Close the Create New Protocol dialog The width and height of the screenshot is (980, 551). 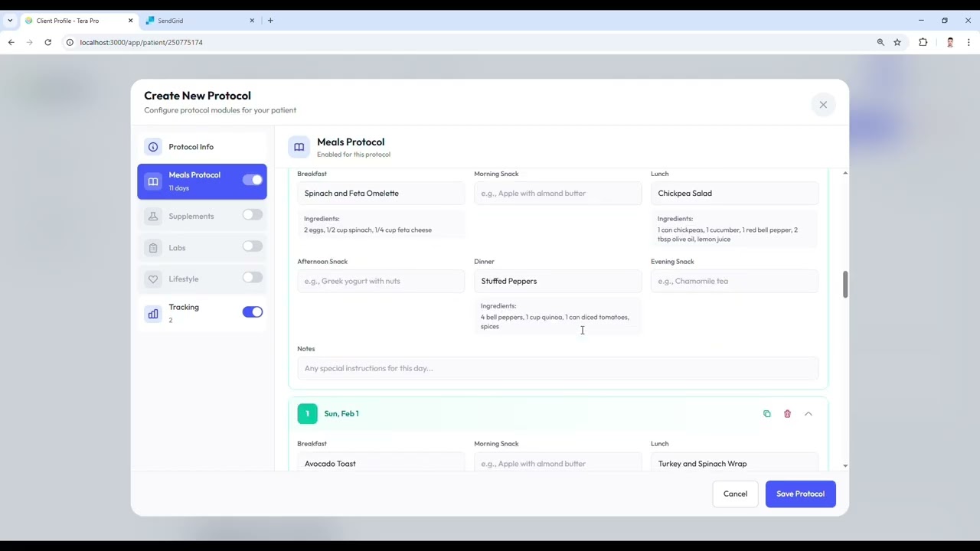coord(823,105)
